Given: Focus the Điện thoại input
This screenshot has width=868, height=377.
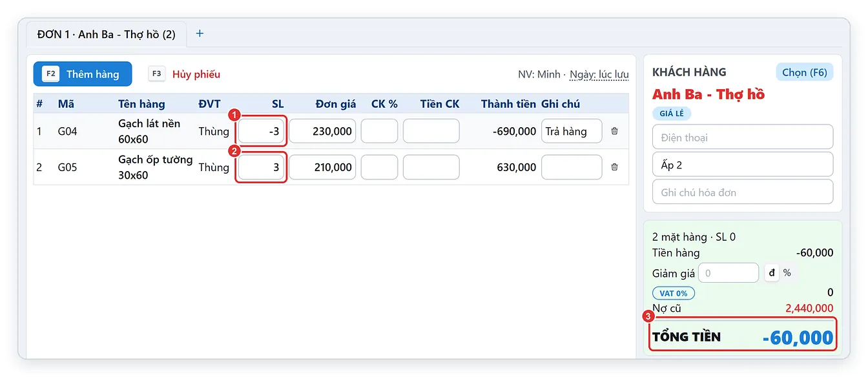Looking at the screenshot, I should click(743, 137).
